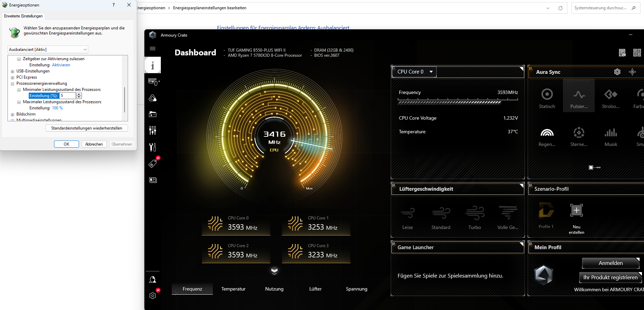Expand more CPU cores with the chevron
Image resolution: width=644 pixels, height=310 pixels.
point(274,271)
